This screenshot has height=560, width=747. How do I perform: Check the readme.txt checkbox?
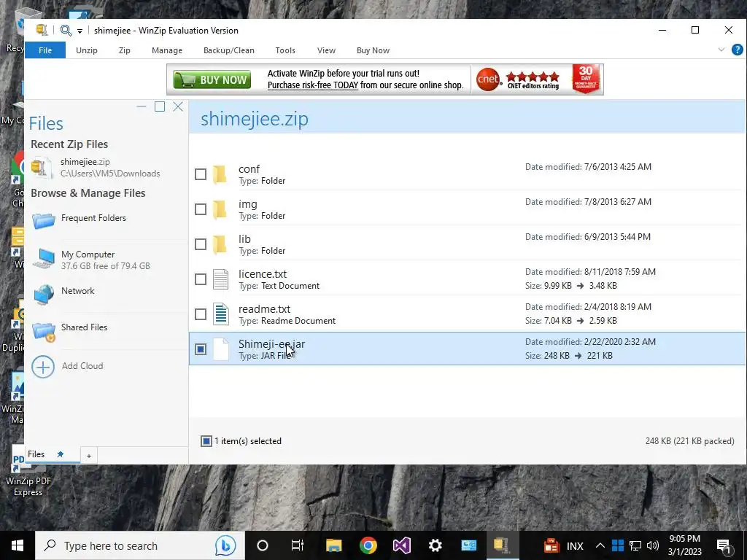click(x=201, y=314)
